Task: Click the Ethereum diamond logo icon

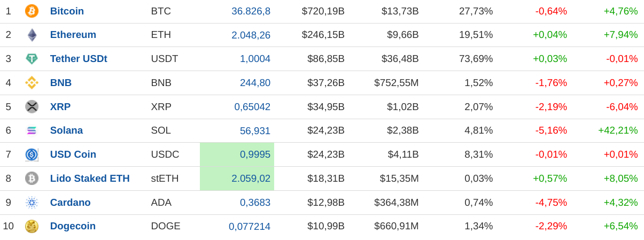Action: coord(32,35)
